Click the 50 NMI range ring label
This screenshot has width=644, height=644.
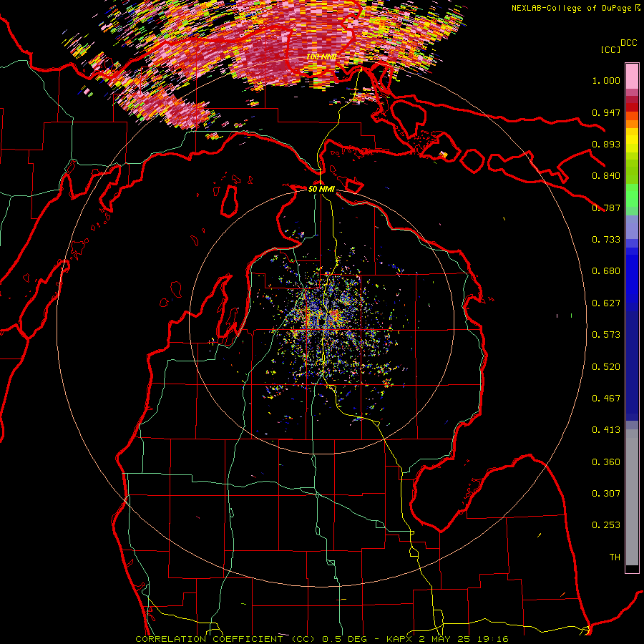(321, 189)
